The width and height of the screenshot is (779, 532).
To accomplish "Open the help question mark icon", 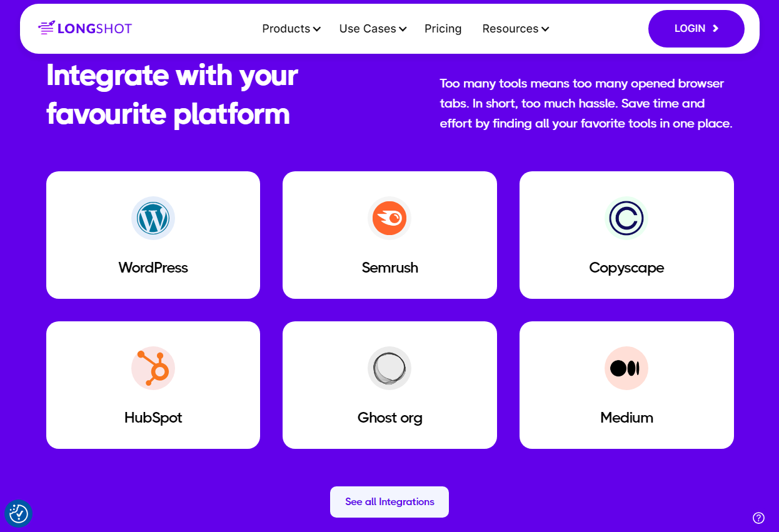I will click(x=758, y=518).
